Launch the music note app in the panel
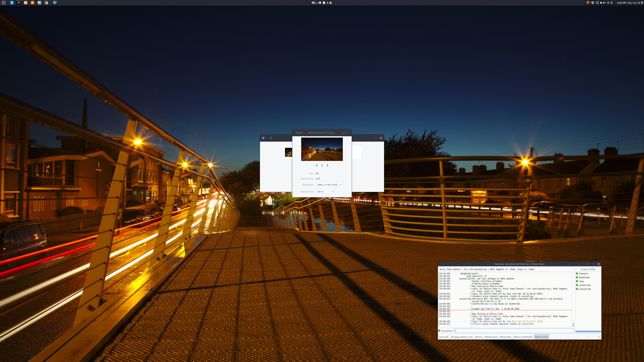 [39, 3]
